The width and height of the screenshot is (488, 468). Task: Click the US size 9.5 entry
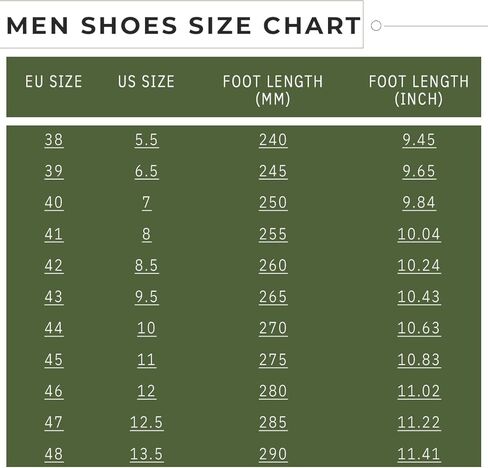click(147, 297)
